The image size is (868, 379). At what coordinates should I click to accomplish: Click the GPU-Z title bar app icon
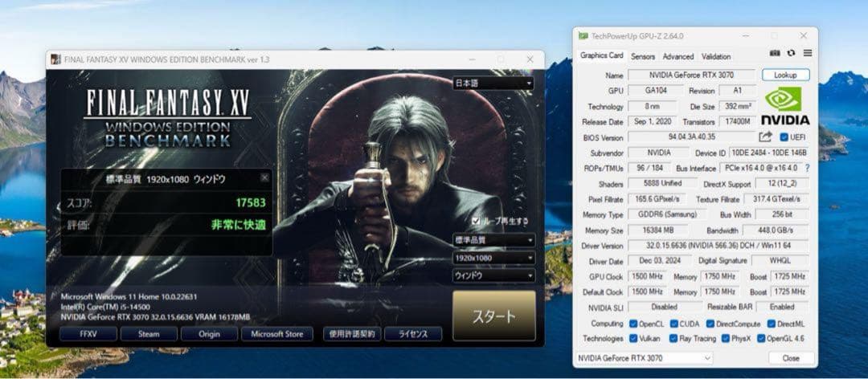pos(583,35)
